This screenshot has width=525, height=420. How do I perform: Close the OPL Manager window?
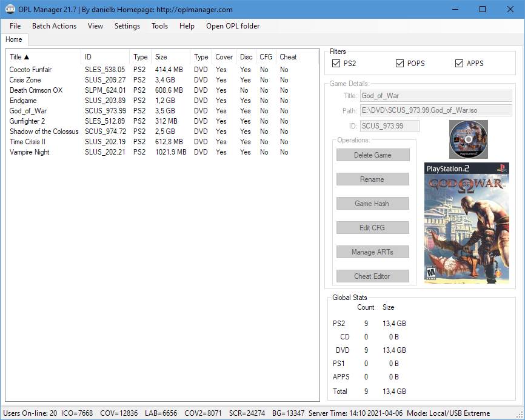point(510,9)
